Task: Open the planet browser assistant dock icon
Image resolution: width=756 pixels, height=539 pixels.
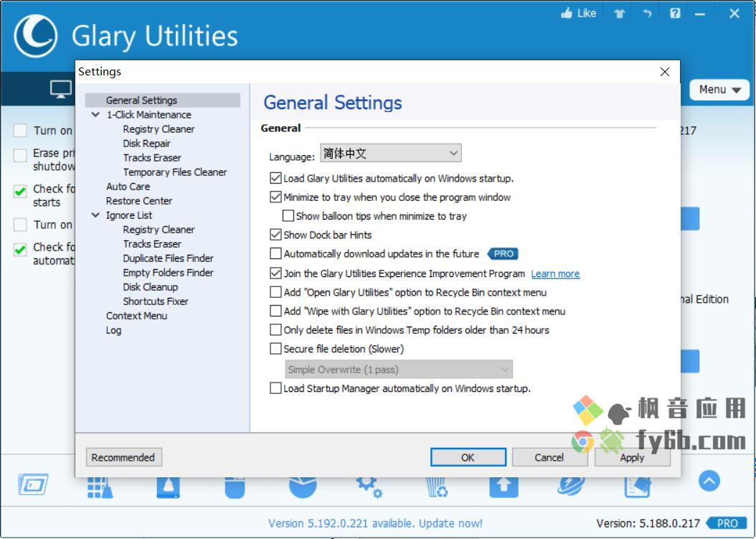Action: coord(572,487)
